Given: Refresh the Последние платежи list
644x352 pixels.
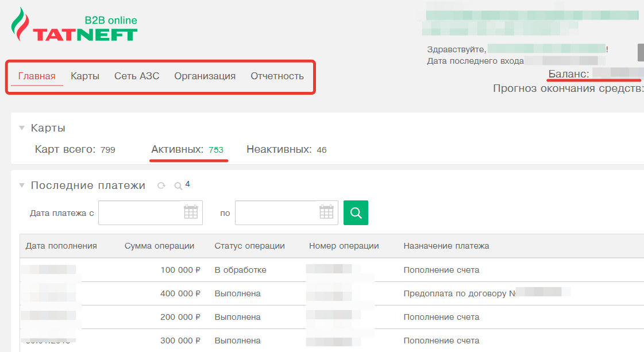Looking at the screenshot, I should (161, 185).
